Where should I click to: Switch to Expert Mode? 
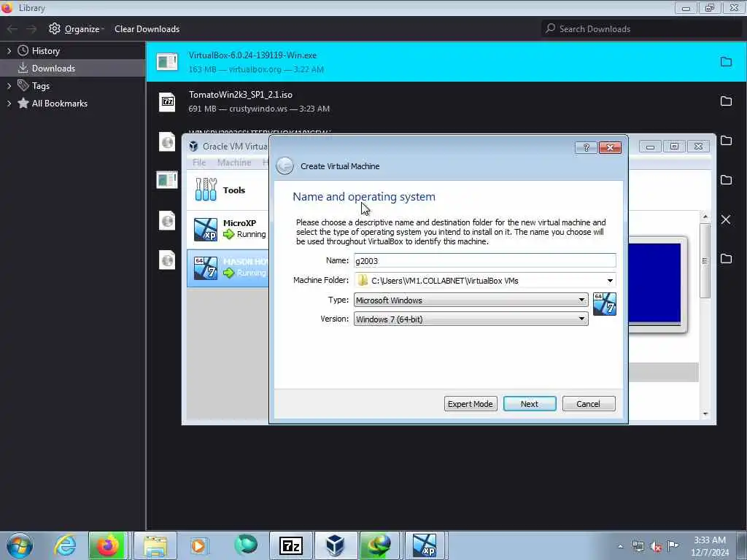(471, 404)
